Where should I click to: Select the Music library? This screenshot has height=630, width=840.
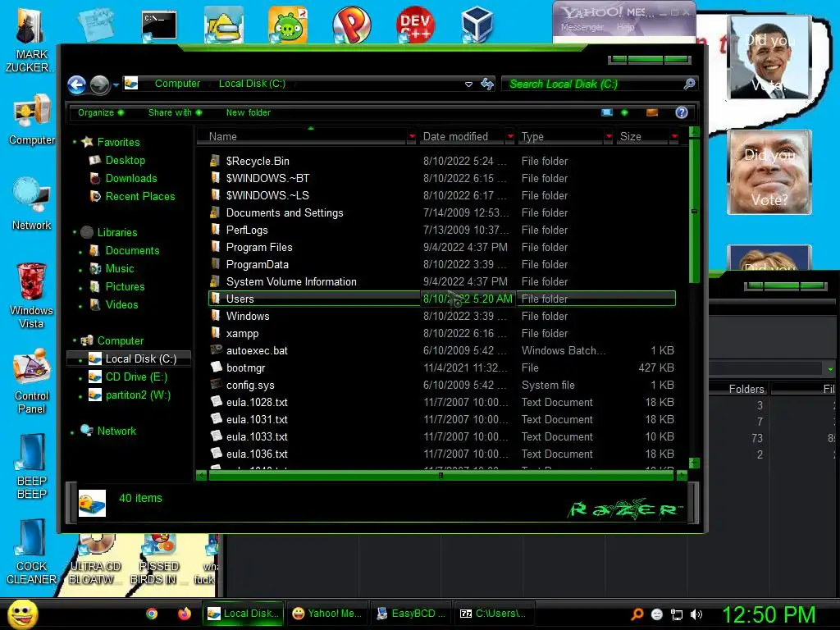[x=120, y=268]
